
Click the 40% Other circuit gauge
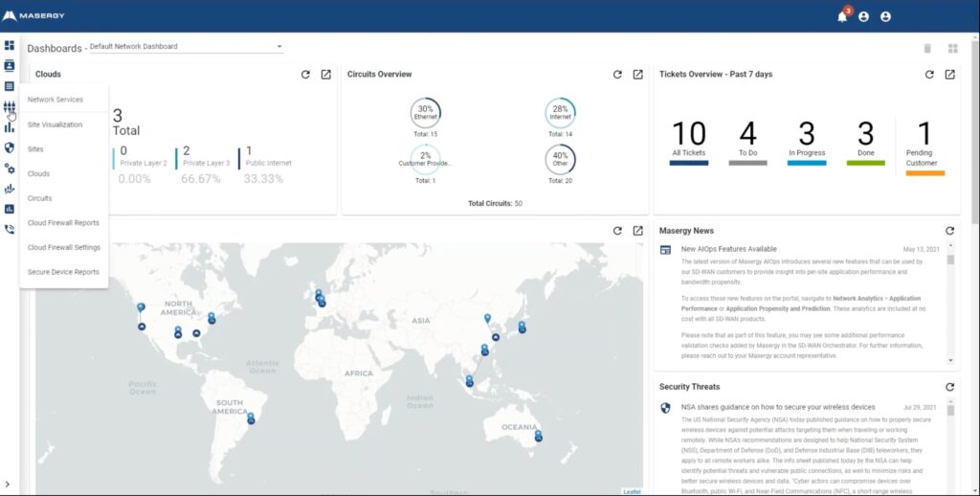[x=560, y=160]
